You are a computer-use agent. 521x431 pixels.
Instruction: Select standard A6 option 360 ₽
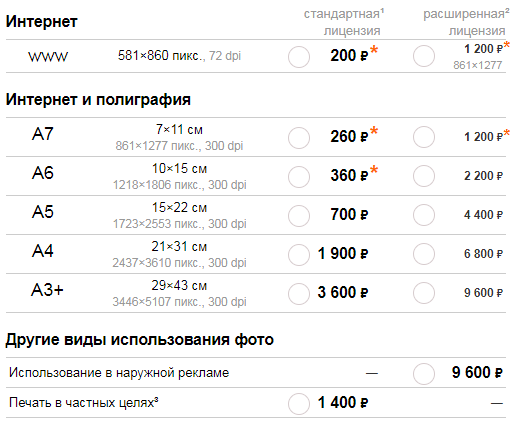click(x=299, y=177)
